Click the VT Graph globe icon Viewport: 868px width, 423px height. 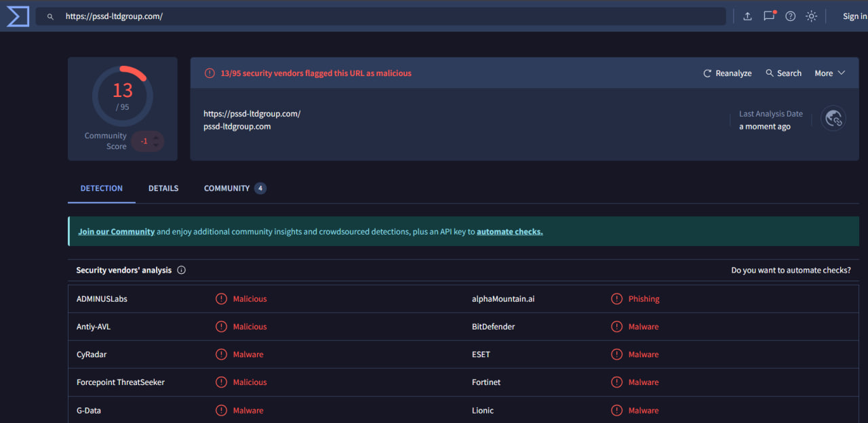833,117
